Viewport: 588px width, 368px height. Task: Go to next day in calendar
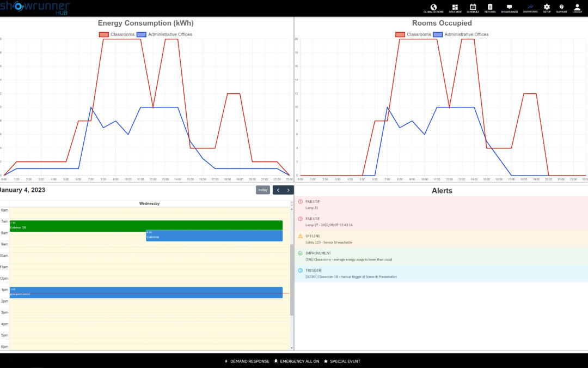point(289,190)
